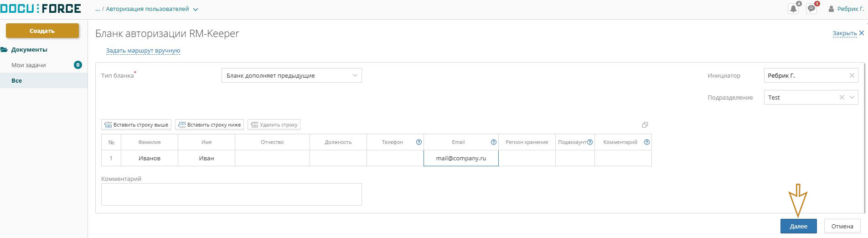Click the Далее button
Screen dimensions: 868x238
tap(798, 226)
